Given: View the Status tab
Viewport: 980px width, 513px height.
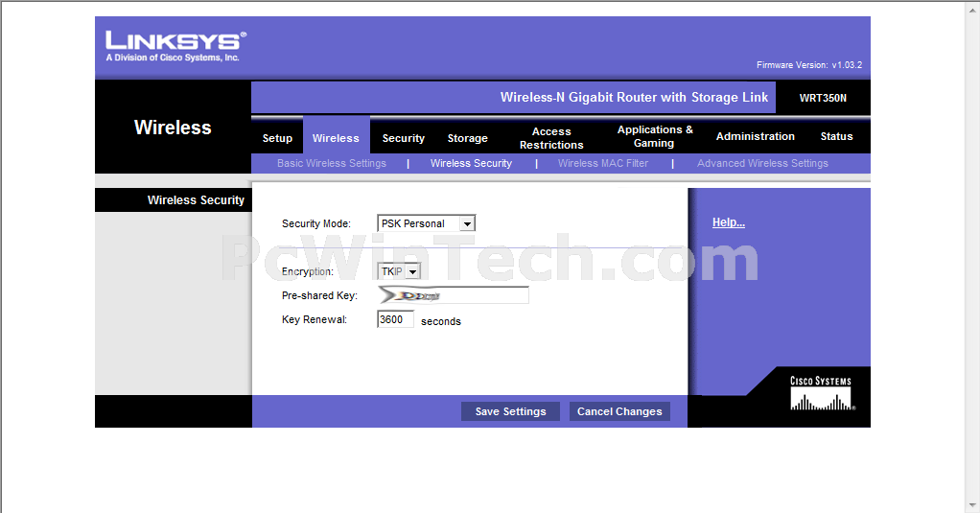Looking at the screenshot, I should pos(836,136).
